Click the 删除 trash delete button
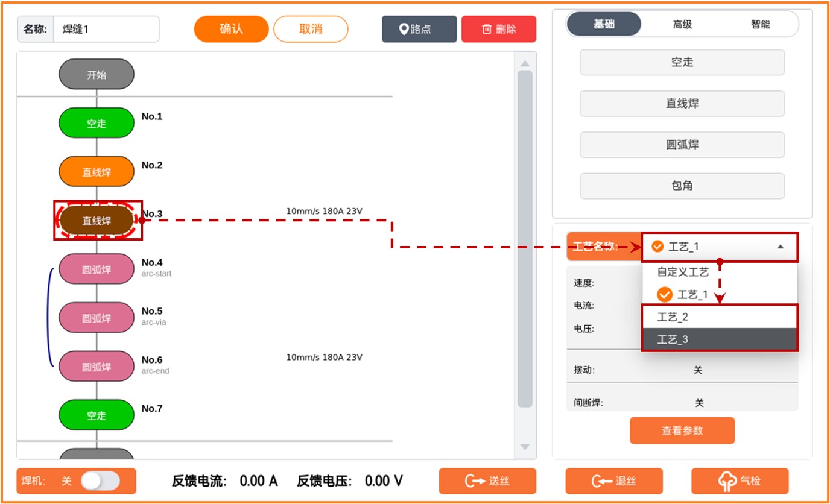 [x=498, y=29]
